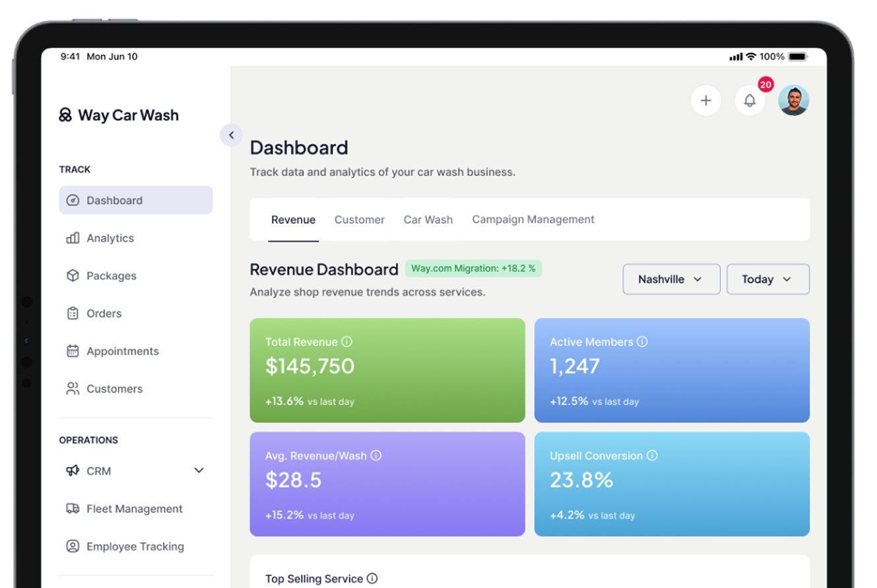877x588 pixels.
Task: Click the TRACK section header
Action: click(x=75, y=170)
